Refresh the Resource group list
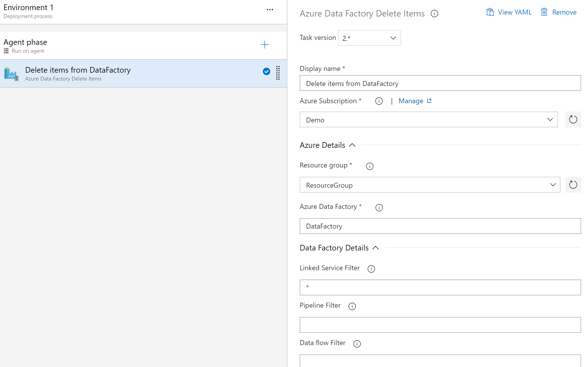 pos(573,185)
